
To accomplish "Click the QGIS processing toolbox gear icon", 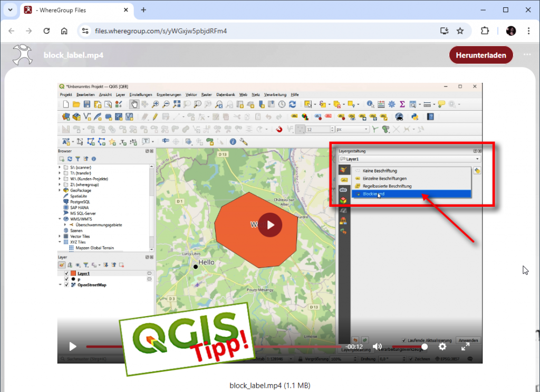I will tap(392, 104).
